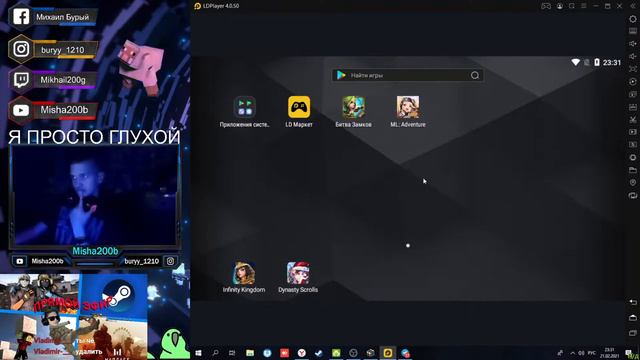Click the LDPlayer 4.0.50 title text

221,6
